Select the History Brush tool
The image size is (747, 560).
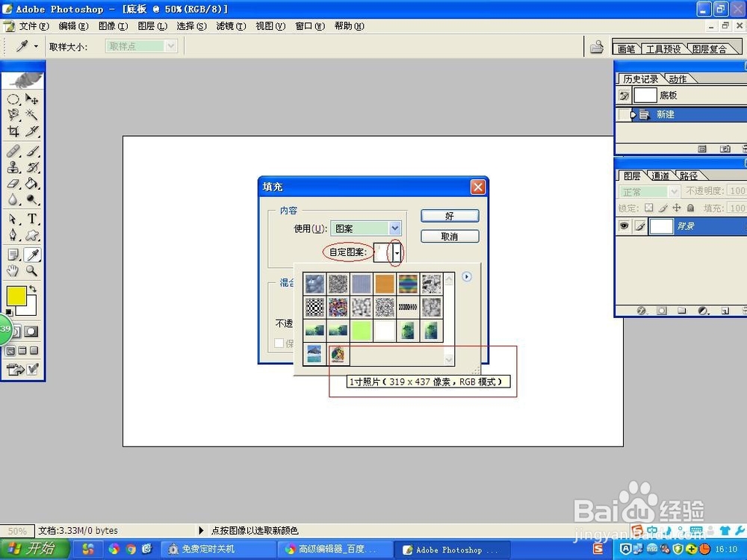coord(31,167)
